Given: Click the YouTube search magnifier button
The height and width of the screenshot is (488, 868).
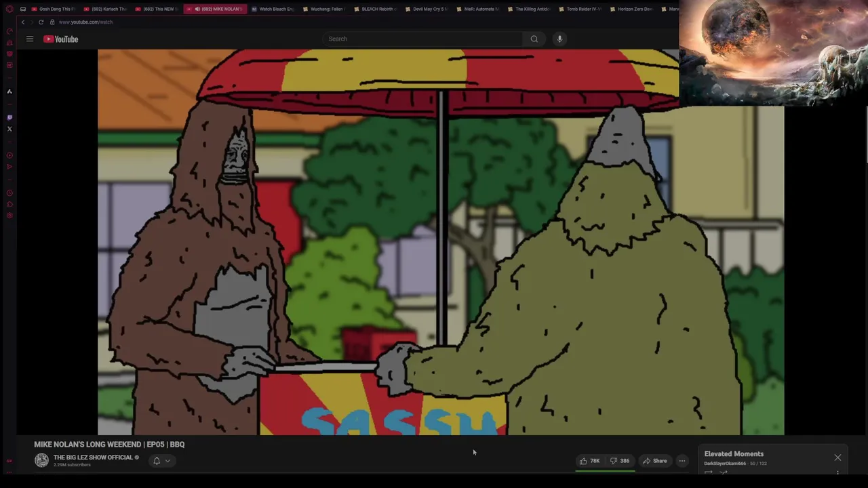Looking at the screenshot, I should click(x=534, y=39).
